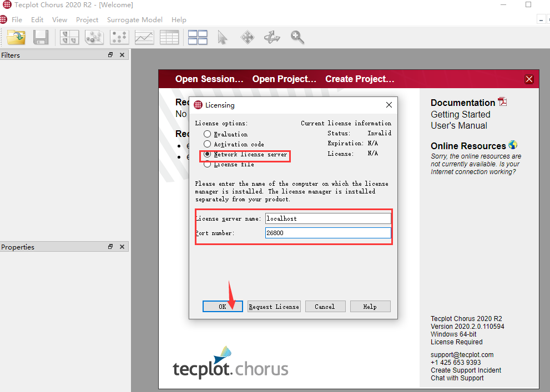
Task: Click the "License Required" text
Action: (x=456, y=342)
